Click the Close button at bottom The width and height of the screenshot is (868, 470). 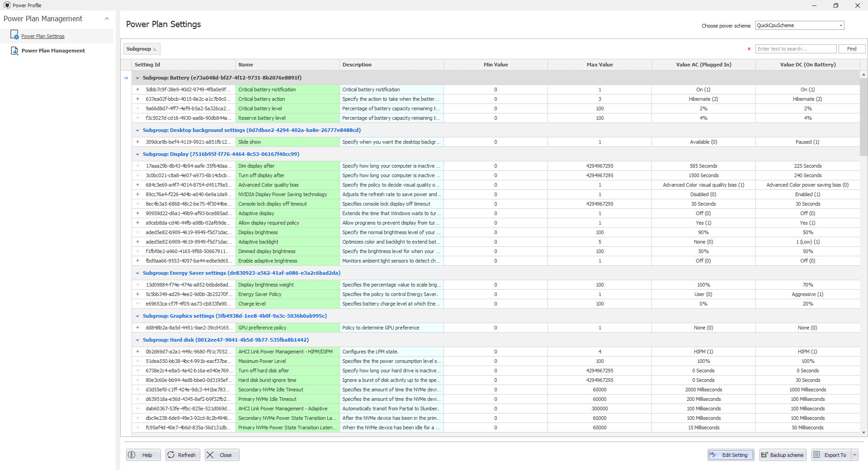pos(222,455)
